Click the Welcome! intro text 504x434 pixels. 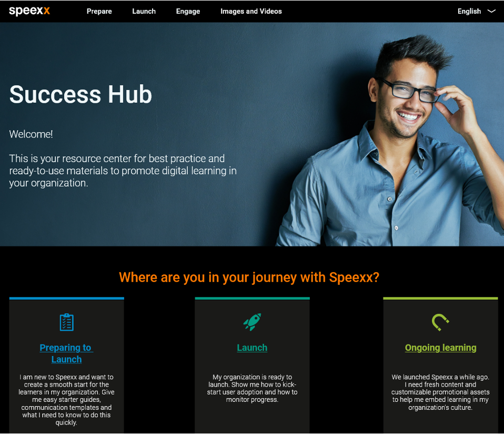31,134
